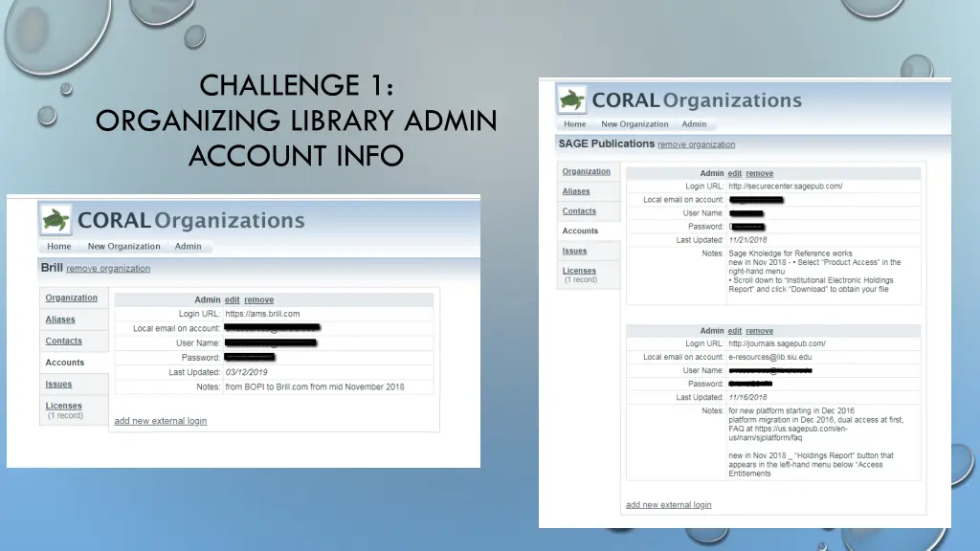Click add new external login in Brill window

(x=161, y=421)
